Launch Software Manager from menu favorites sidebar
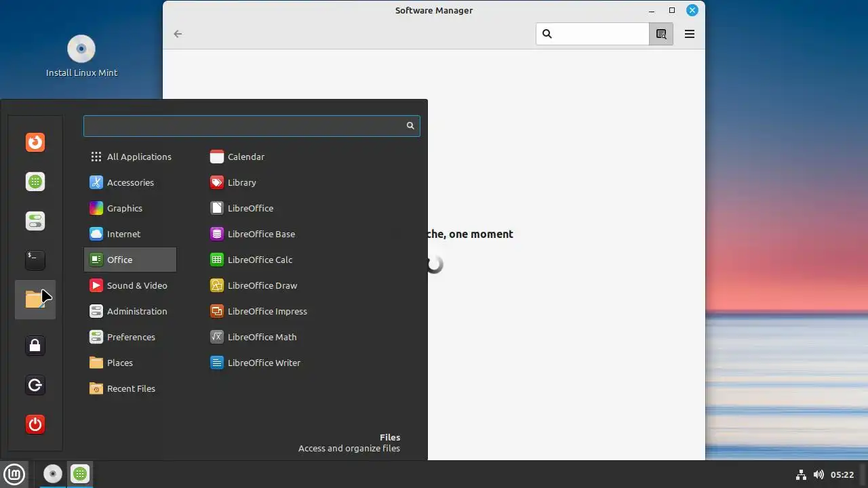The image size is (868, 488). pos(35,182)
